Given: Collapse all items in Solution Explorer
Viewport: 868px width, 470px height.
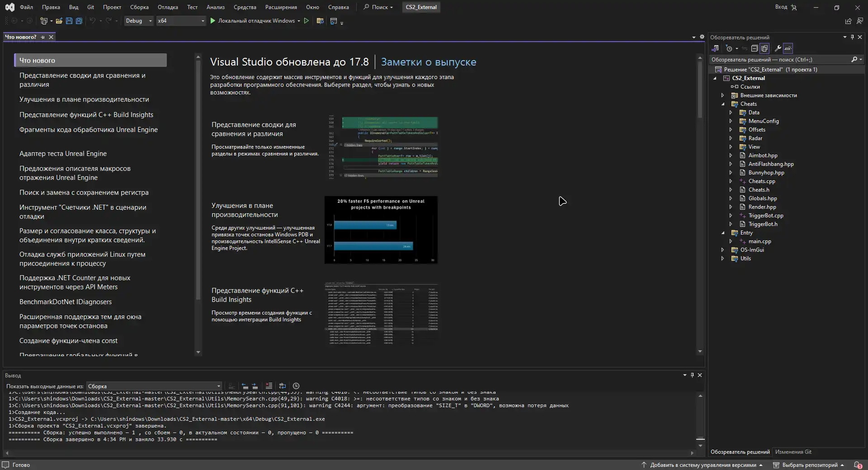Looking at the screenshot, I should click(x=754, y=48).
